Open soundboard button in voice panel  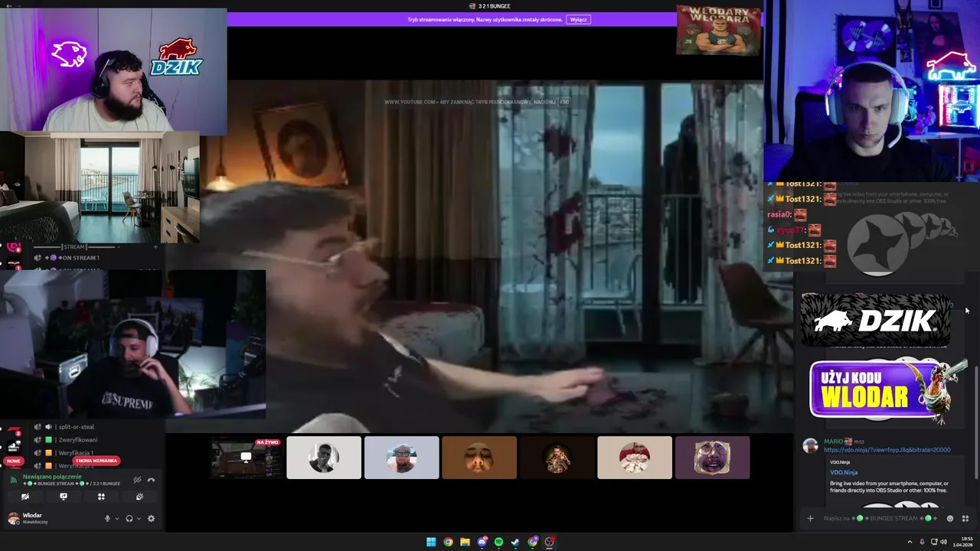point(139,497)
